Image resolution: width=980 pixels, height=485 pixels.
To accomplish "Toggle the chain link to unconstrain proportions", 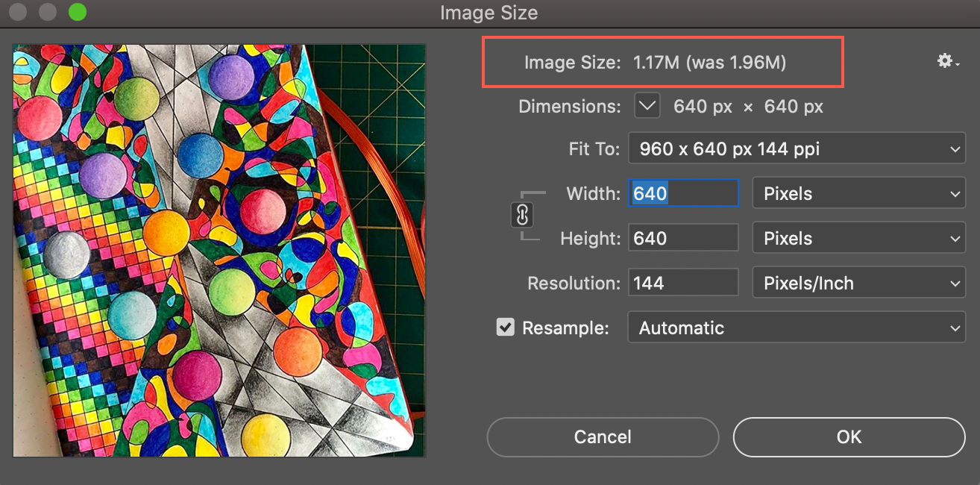I will pos(523,215).
